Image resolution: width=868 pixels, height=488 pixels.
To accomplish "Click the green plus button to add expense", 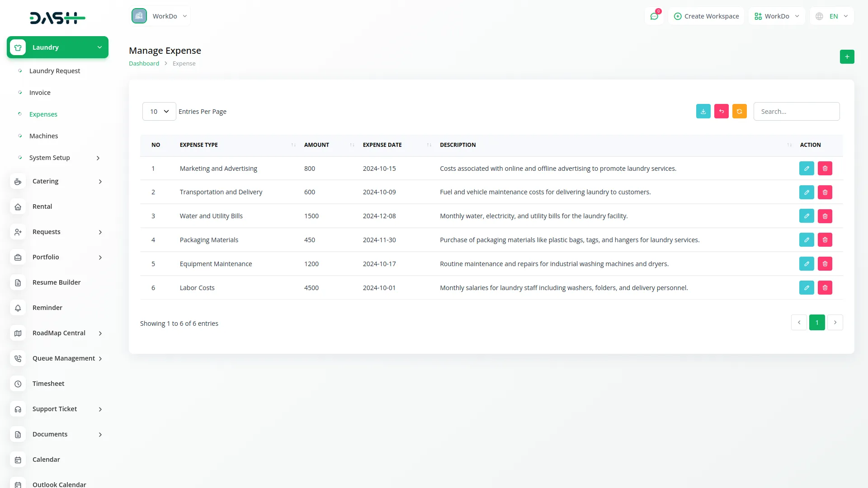I will 847,56.
